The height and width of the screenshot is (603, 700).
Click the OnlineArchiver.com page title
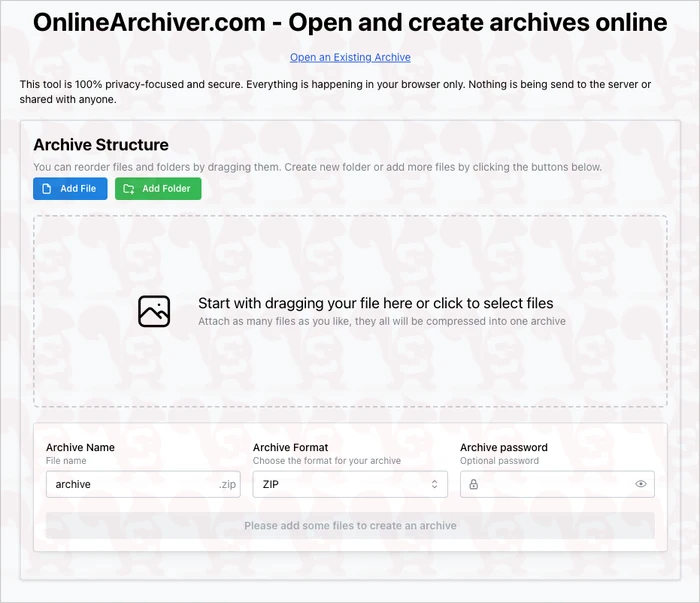[350, 23]
